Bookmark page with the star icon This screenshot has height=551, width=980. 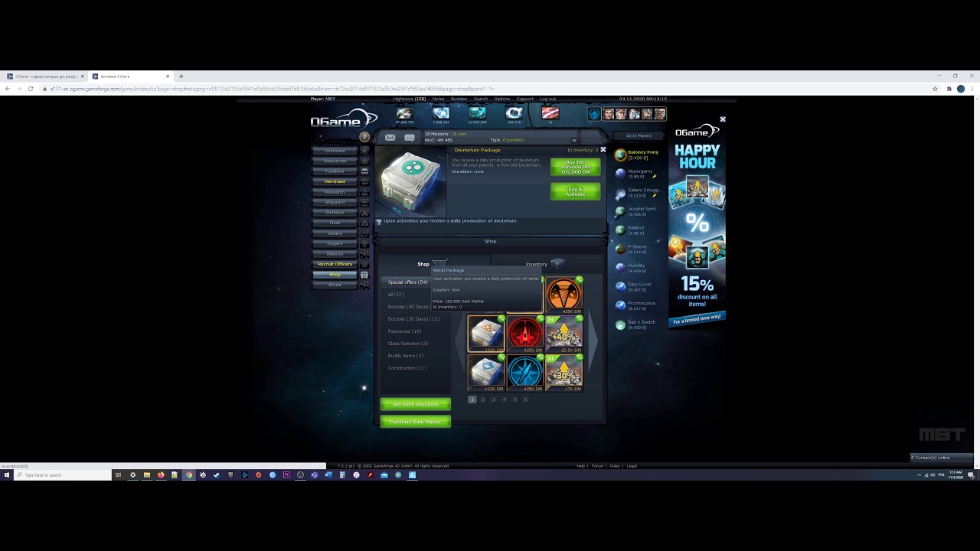pyautogui.click(x=935, y=89)
